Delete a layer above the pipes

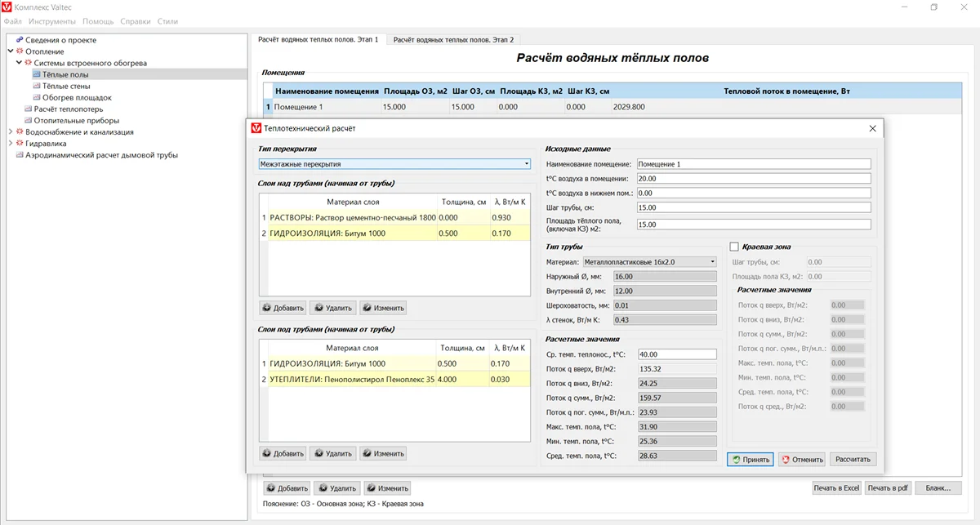pyautogui.click(x=332, y=308)
